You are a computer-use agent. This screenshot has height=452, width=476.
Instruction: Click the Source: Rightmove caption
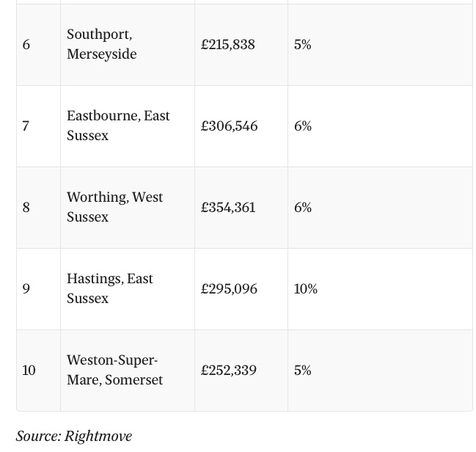(x=74, y=436)
